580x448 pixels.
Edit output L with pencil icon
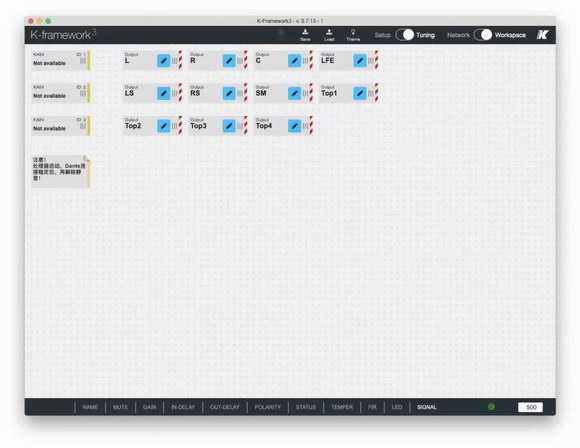pyautogui.click(x=163, y=61)
